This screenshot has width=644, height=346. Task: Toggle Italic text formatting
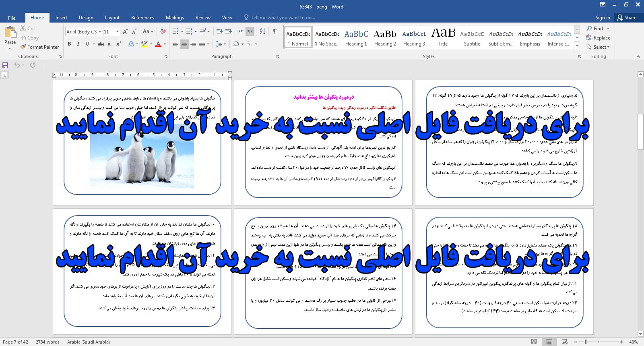click(x=78, y=44)
